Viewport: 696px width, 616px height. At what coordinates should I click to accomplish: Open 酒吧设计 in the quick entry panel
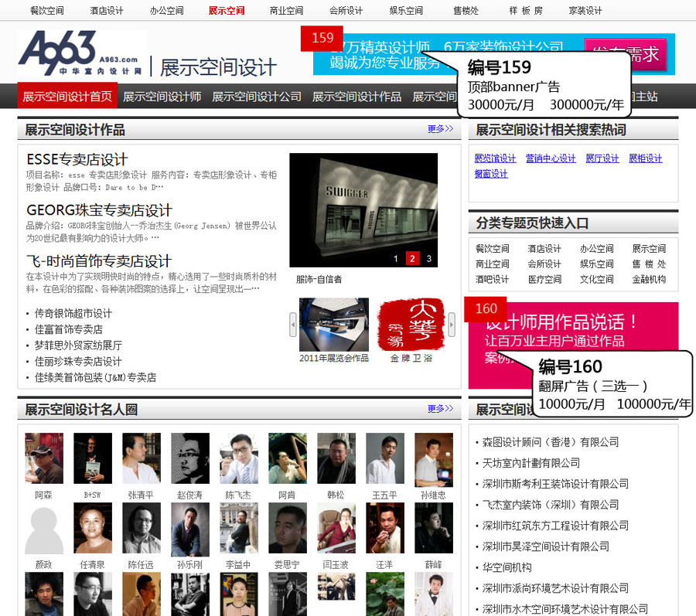click(x=493, y=279)
